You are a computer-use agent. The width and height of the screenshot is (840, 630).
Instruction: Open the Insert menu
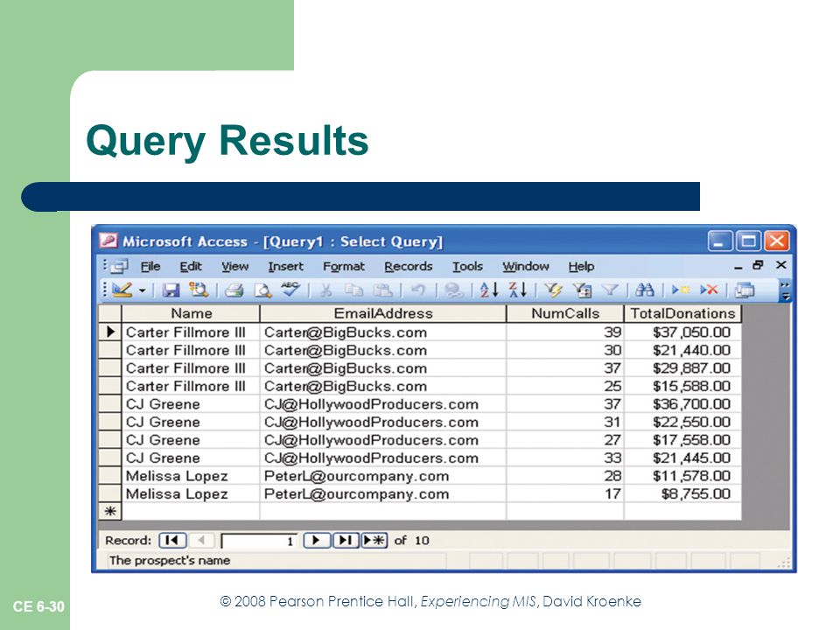tap(285, 266)
